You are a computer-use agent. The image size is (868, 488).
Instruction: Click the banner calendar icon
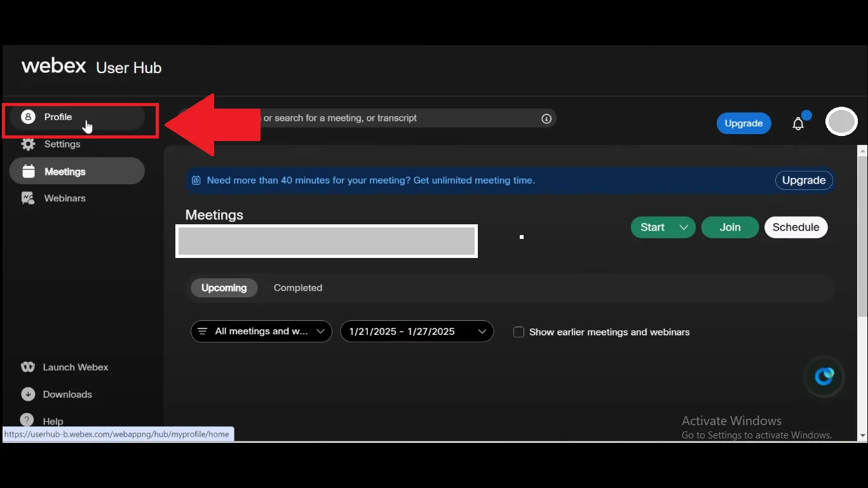point(196,180)
